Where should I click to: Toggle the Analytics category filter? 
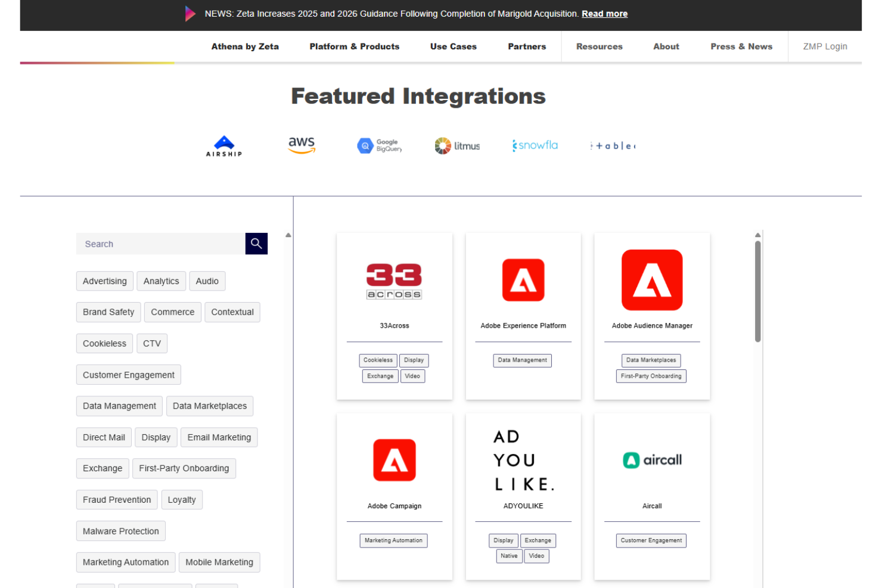(x=161, y=281)
